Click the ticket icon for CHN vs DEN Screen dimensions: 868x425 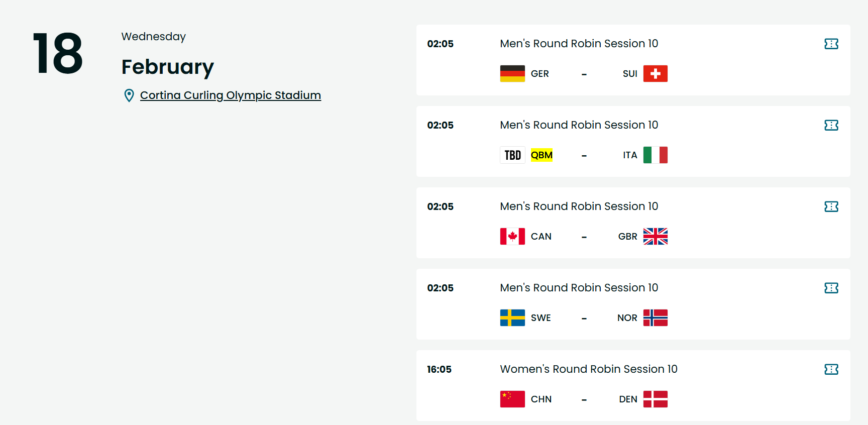[x=831, y=369]
